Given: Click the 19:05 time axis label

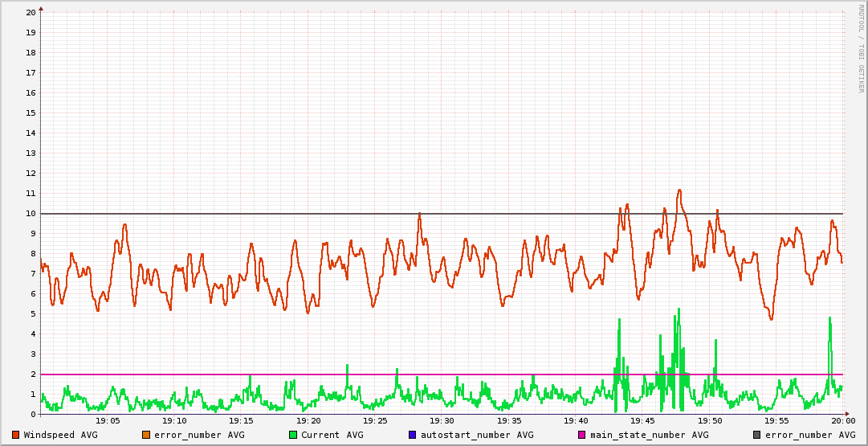Looking at the screenshot, I should (108, 420).
